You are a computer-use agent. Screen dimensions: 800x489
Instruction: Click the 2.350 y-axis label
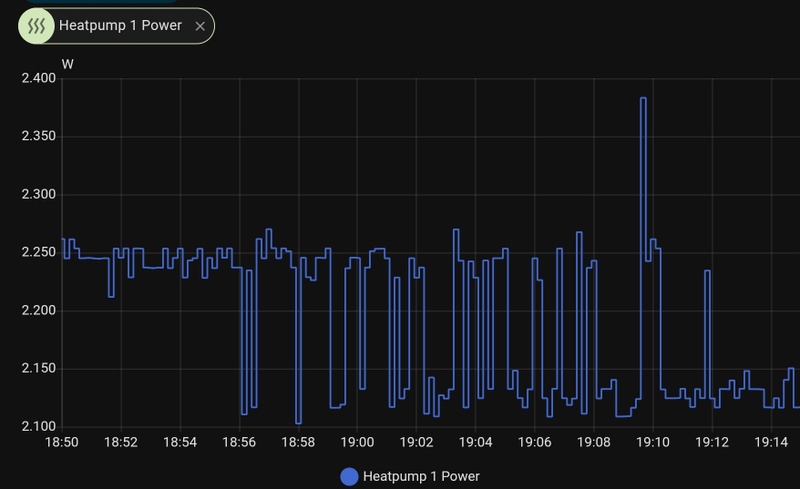coord(39,136)
